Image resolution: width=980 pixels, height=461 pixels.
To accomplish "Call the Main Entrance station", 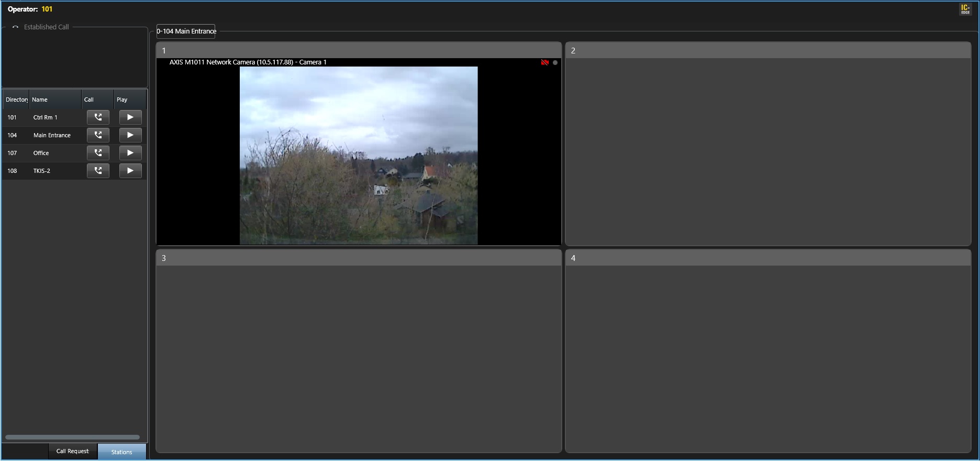I will [x=98, y=135].
